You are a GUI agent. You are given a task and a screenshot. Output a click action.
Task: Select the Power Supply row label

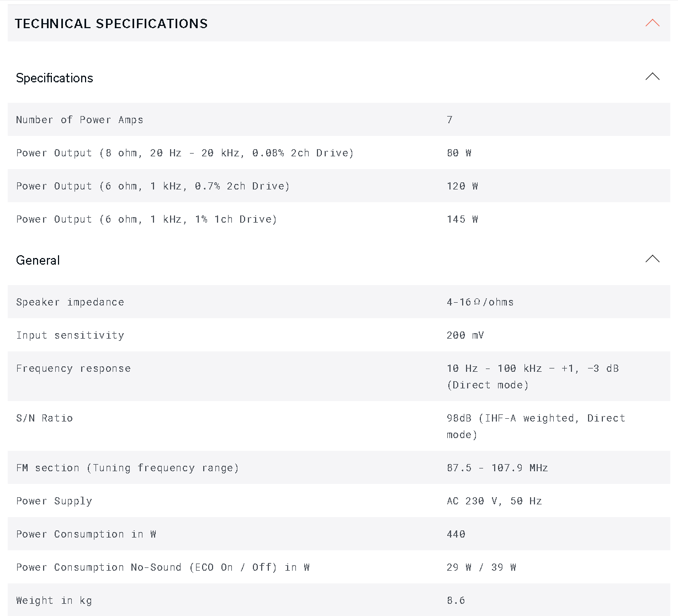click(x=54, y=501)
